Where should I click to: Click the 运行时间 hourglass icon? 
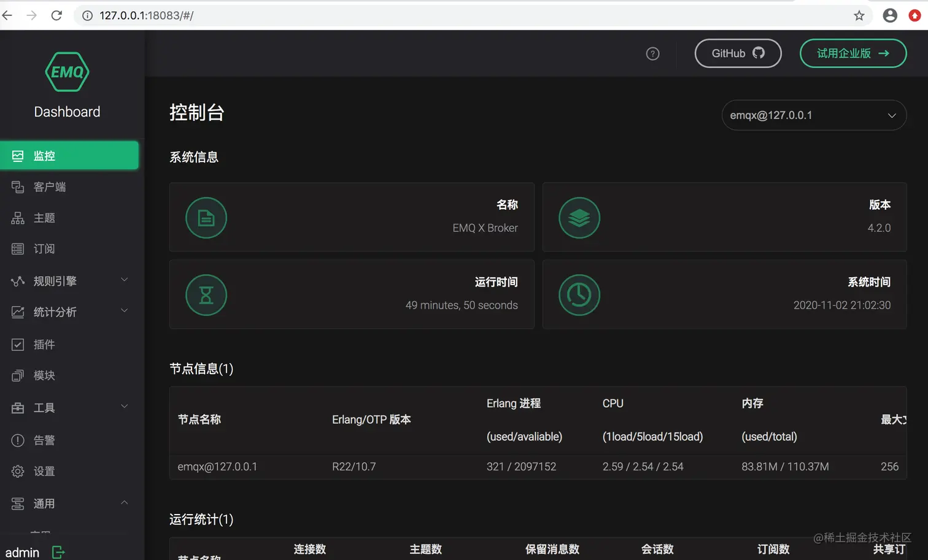point(206,295)
